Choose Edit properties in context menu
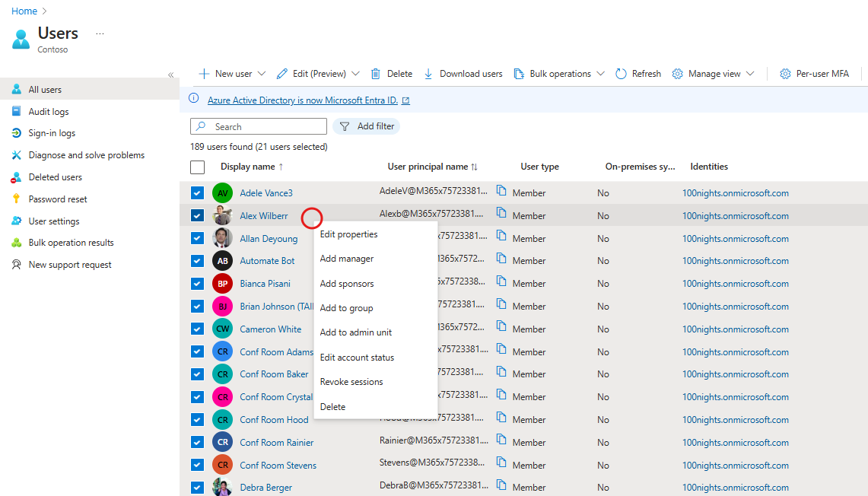Image resolution: width=868 pixels, height=496 pixels. pyautogui.click(x=348, y=234)
